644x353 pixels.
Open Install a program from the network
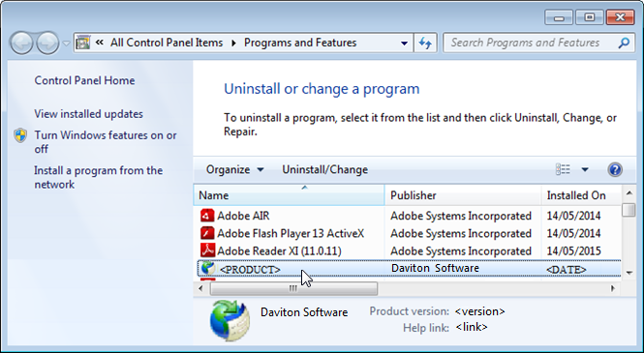(x=99, y=177)
